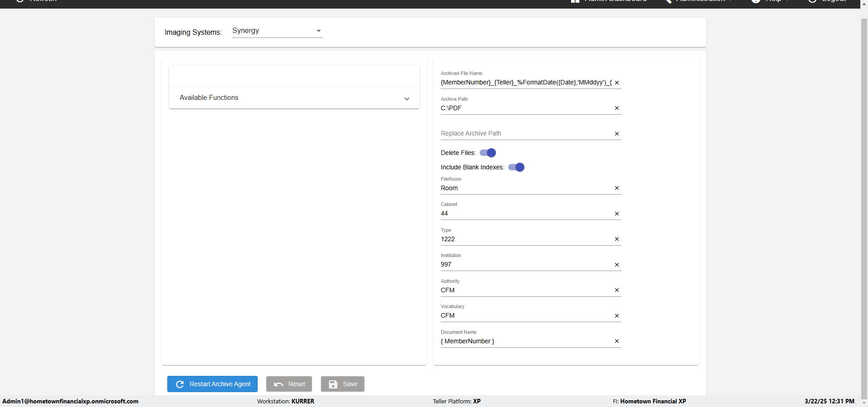868x407 pixels.
Task: Disable the Include Blank Indexes switch
Action: coord(516,167)
